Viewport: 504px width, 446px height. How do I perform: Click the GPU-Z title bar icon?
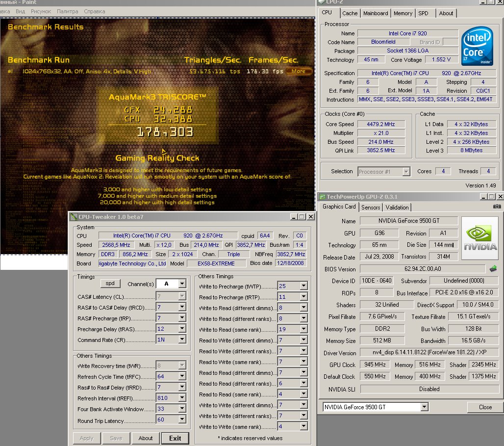pos(322,197)
